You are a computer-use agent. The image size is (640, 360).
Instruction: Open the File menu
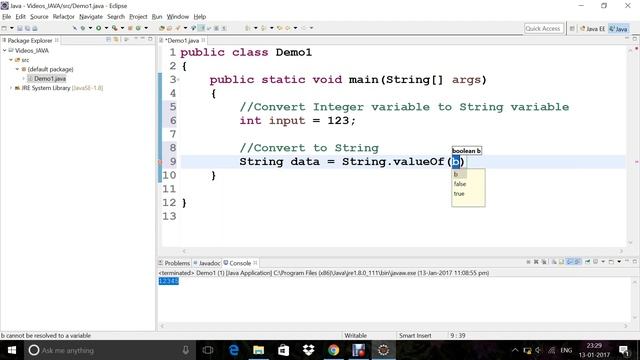(x=7, y=17)
